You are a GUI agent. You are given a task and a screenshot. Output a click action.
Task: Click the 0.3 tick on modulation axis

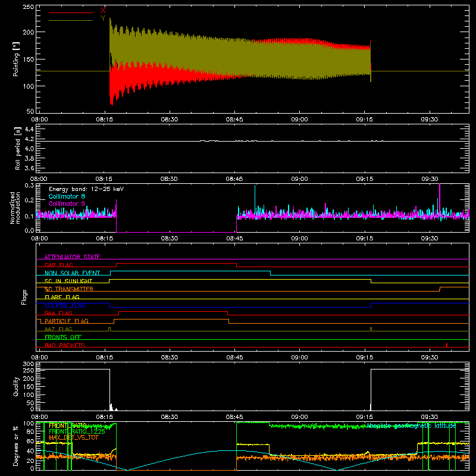(x=29, y=186)
